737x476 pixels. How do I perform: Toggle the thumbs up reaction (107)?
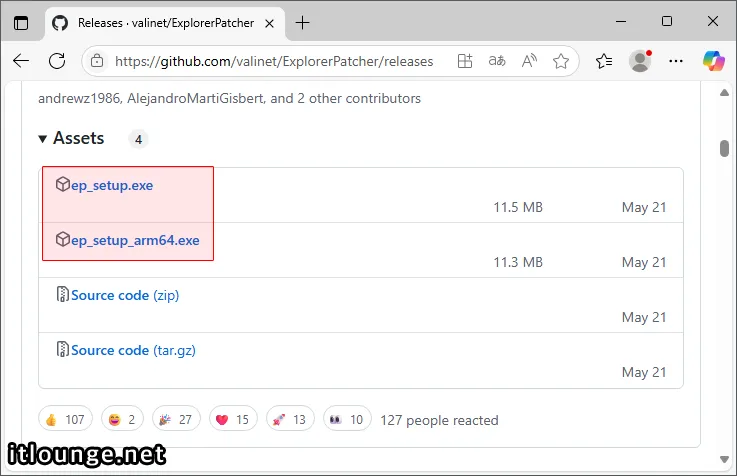tap(65, 419)
